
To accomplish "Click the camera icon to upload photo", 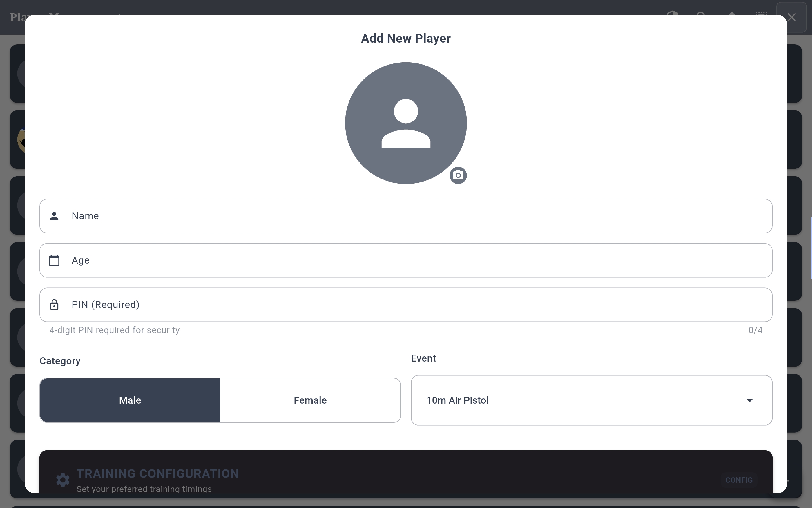I will (458, 175).
